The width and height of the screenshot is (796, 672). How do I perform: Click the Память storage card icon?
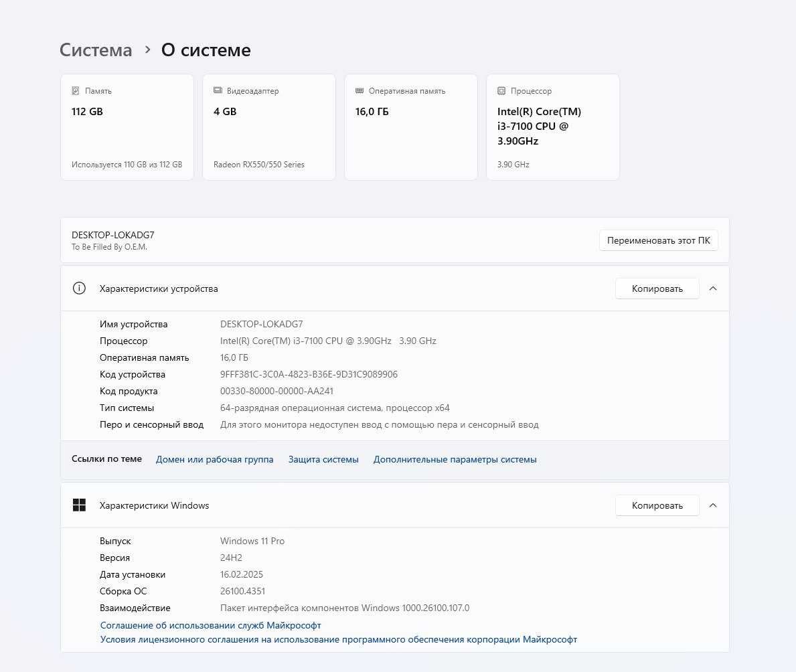click(x=76, y=91)
